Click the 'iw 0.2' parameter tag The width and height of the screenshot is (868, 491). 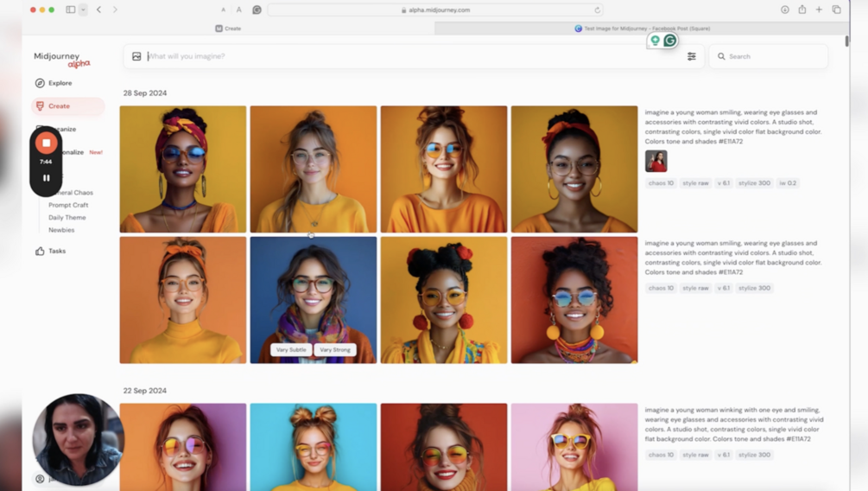pyautogui.click(x=788, y=183)
